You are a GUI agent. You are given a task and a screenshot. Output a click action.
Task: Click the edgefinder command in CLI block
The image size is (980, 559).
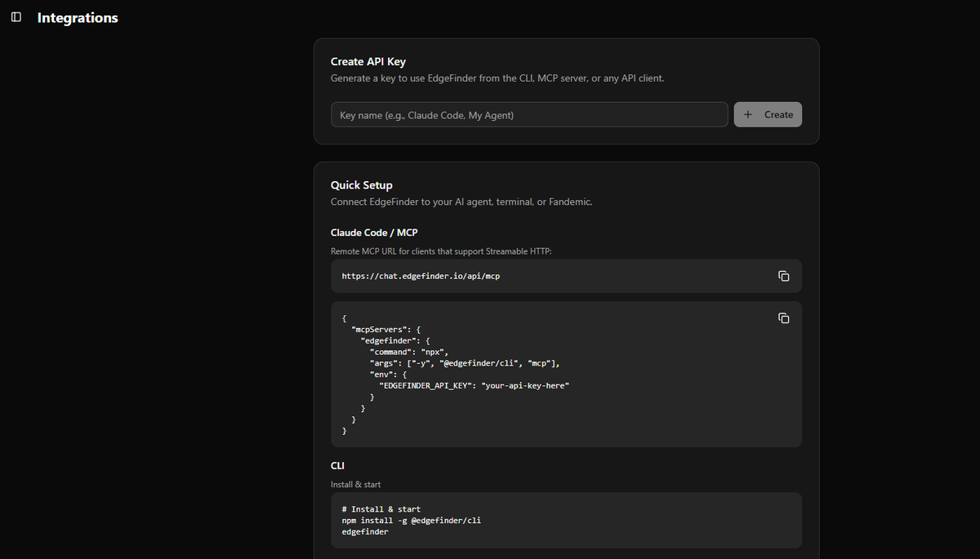[365, 532]
